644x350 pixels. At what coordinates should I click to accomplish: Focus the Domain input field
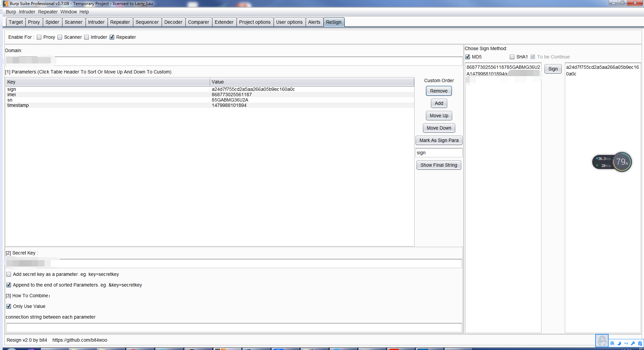[x=234, y=61]
